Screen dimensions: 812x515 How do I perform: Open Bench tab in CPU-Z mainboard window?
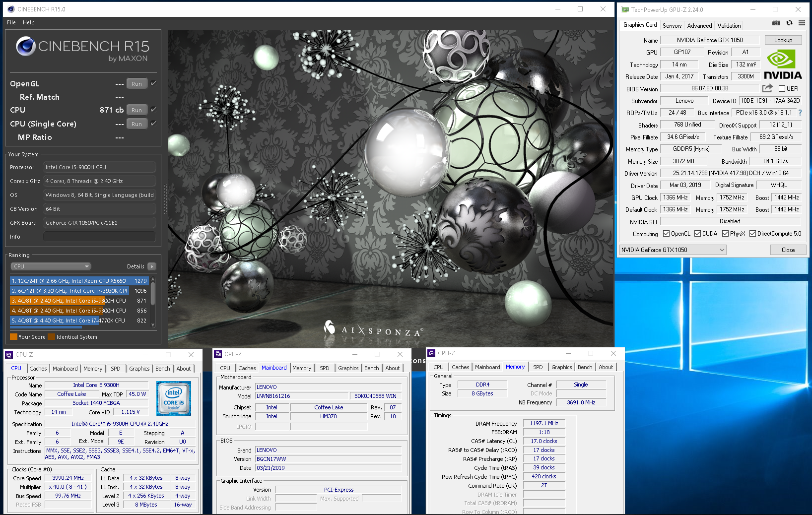[372, 368]
